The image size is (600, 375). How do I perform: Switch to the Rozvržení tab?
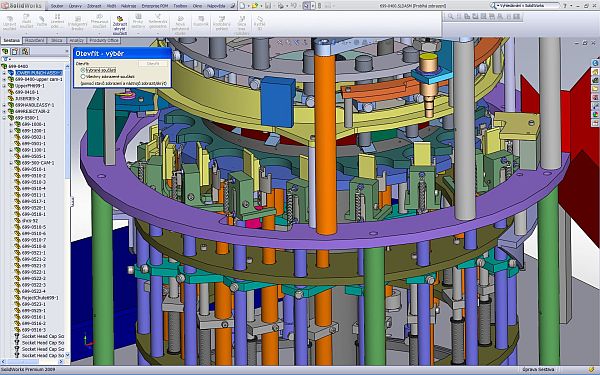pos(35,41)
